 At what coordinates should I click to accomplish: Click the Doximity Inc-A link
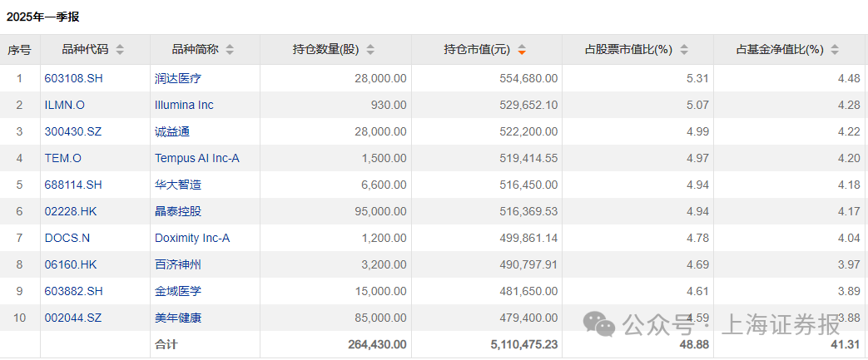tap(192, 238)
